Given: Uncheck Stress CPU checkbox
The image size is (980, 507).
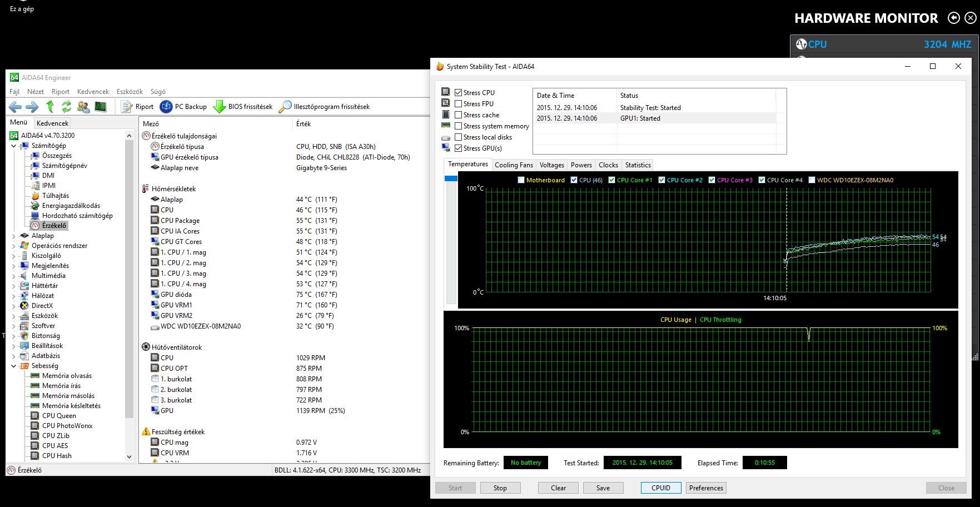Looking at the screenshot, I should (x=459, y=93).
